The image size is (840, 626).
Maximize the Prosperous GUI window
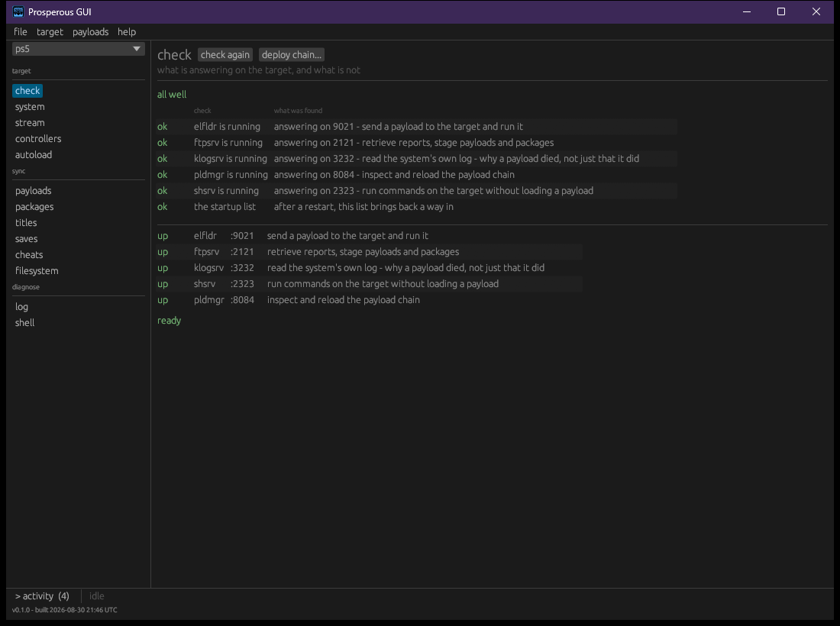(x=781, y=11)
